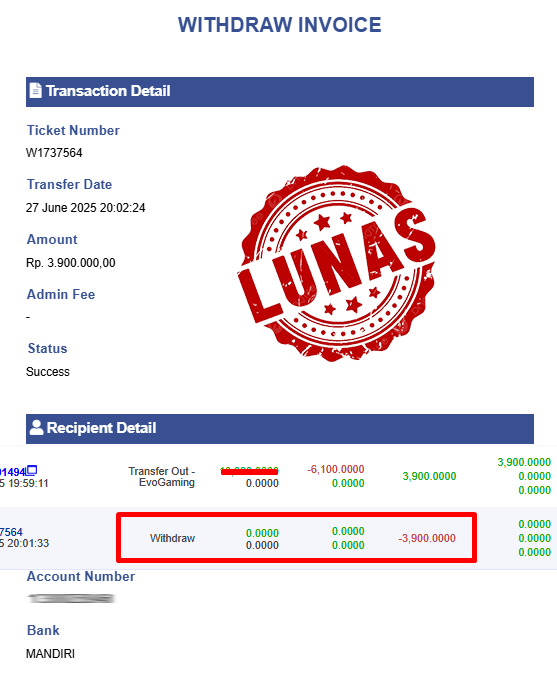Click the -6,100.0000 value

(x=335, y=469)
